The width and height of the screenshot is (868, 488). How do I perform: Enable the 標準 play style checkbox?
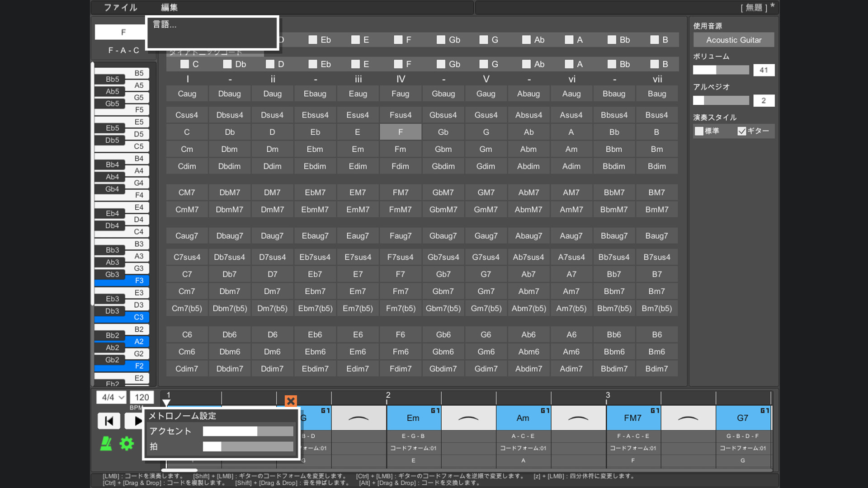(699, 131)
